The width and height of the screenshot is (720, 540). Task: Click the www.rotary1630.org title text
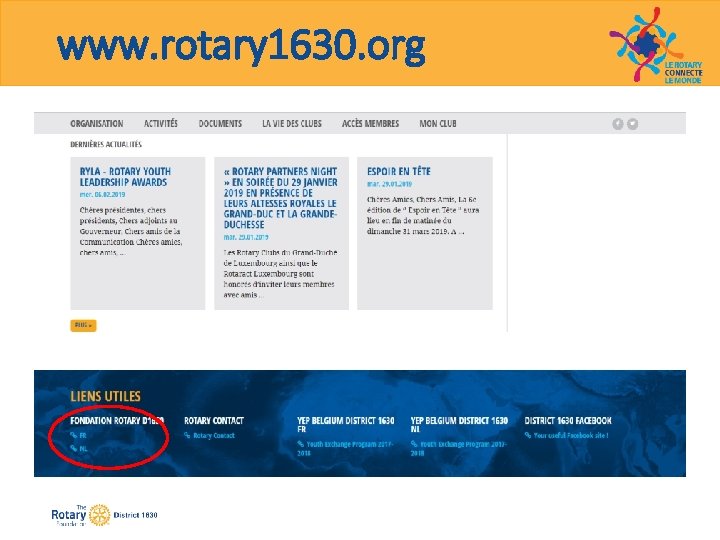click(241, 46)
